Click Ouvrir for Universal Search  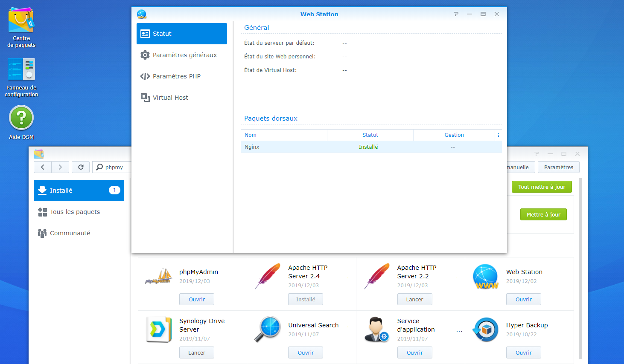tap(306, 352)
